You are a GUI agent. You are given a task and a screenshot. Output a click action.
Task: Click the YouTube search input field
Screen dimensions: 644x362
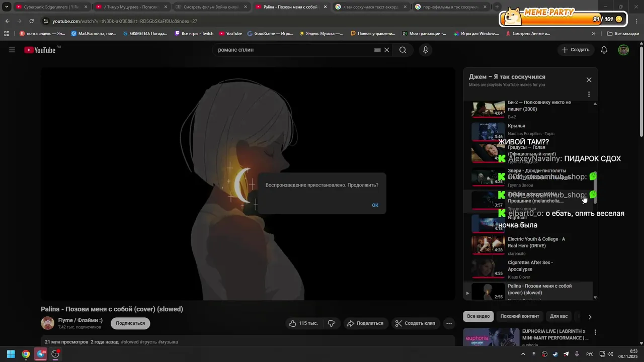click(x=294, y=50)
